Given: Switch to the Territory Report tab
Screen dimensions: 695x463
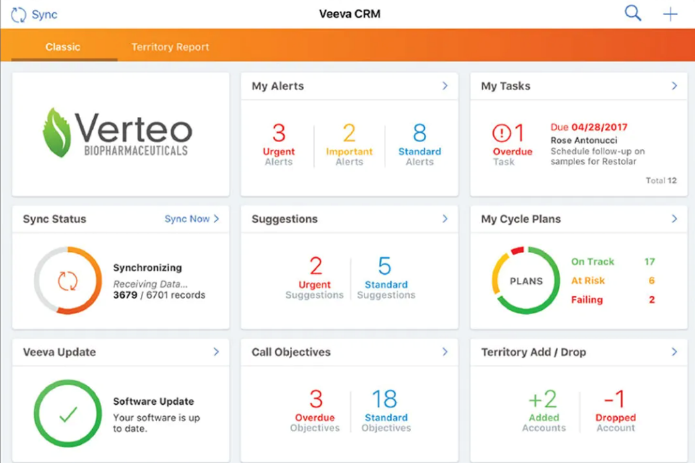Looking at the screenshot, I should [x=170, y=47].
